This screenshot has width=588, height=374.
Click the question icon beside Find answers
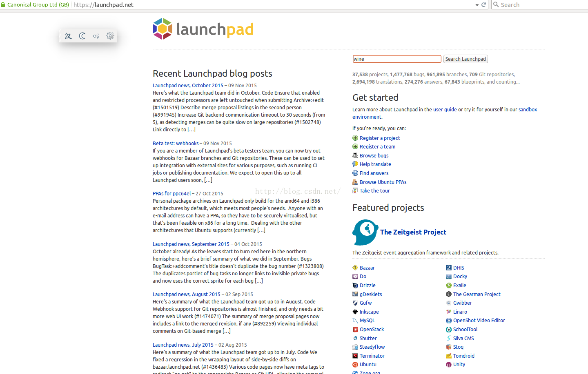pyautogui.click(x=355, y=173)
